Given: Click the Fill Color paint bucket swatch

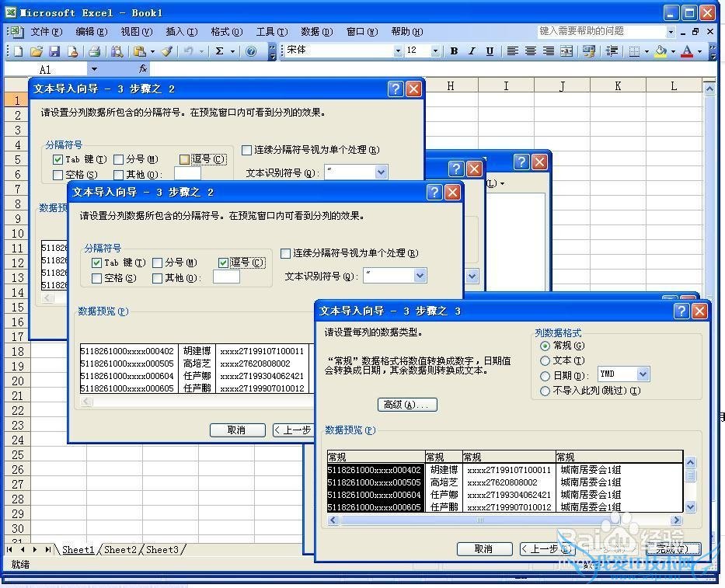Looking at the screenshot, I should click(661, 51).
